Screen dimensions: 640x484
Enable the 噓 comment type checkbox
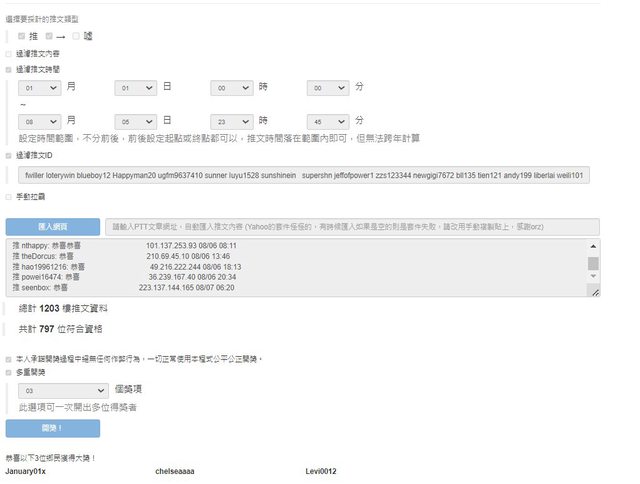[x=76, y=36]
